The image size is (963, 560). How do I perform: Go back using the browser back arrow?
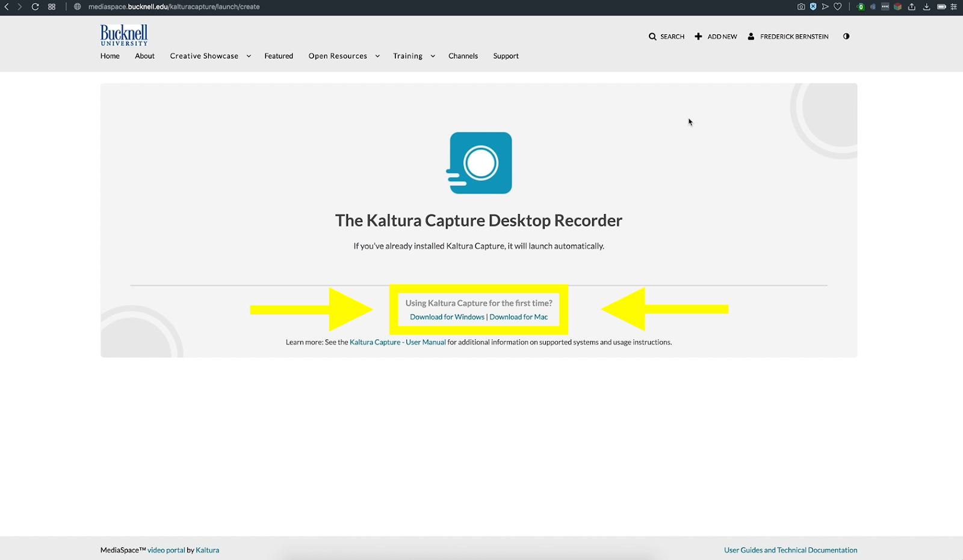point(7,7)
